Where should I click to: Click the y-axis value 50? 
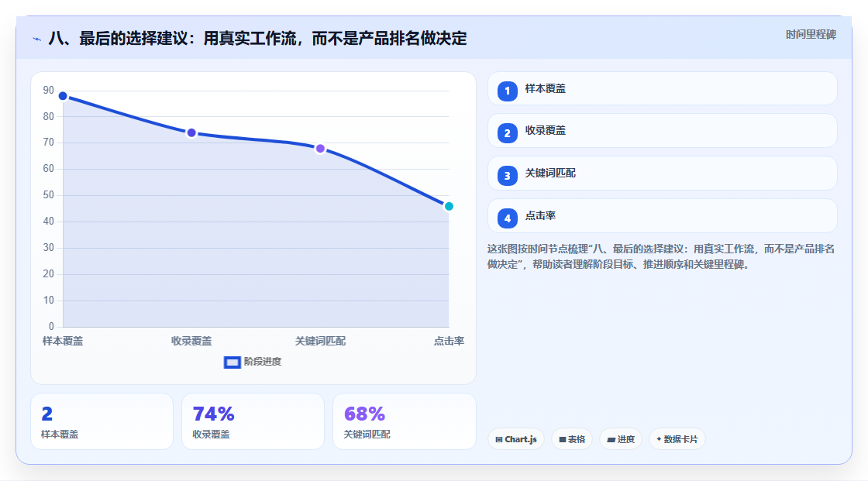coord(49,195)
